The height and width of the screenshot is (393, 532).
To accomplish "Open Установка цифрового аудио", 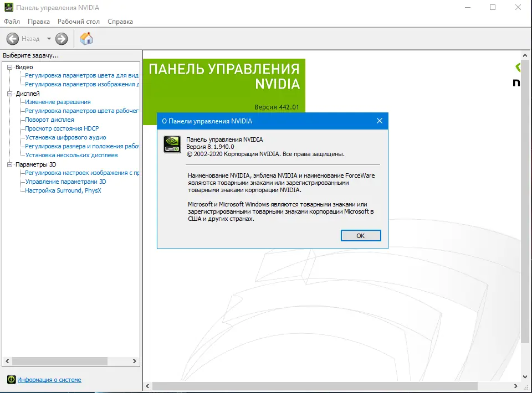I will point(65,137).
